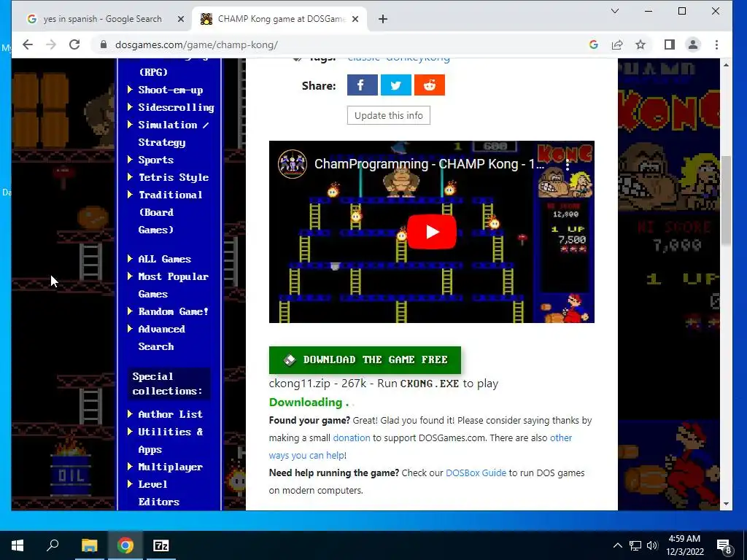This screenshot has width=747, height=560.
Task: Play the CHAMP Kong YouTube video
Action: point(432,232)
